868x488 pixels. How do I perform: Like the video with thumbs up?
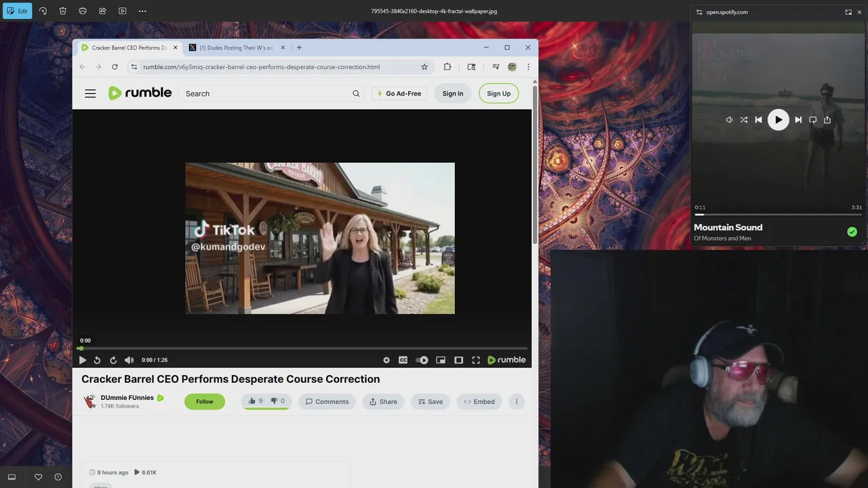click(255, 401)
